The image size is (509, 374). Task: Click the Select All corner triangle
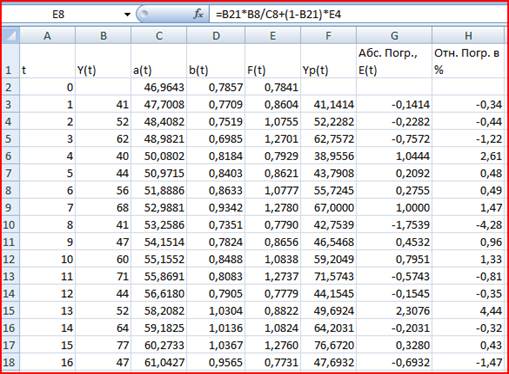pyautogui.click(x=11, y=36)
